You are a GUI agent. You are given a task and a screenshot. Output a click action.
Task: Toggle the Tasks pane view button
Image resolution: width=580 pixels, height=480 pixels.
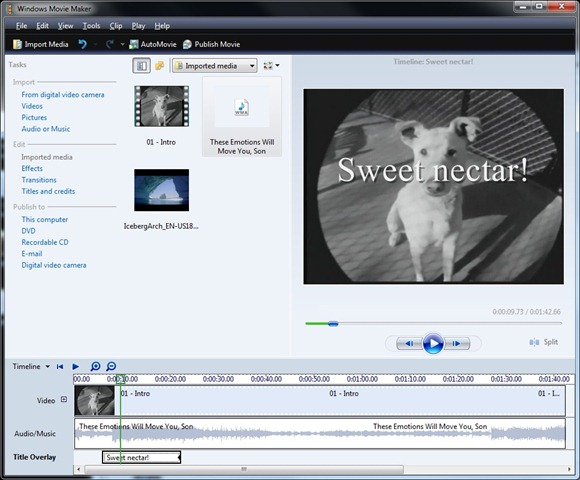click(142, 66)
